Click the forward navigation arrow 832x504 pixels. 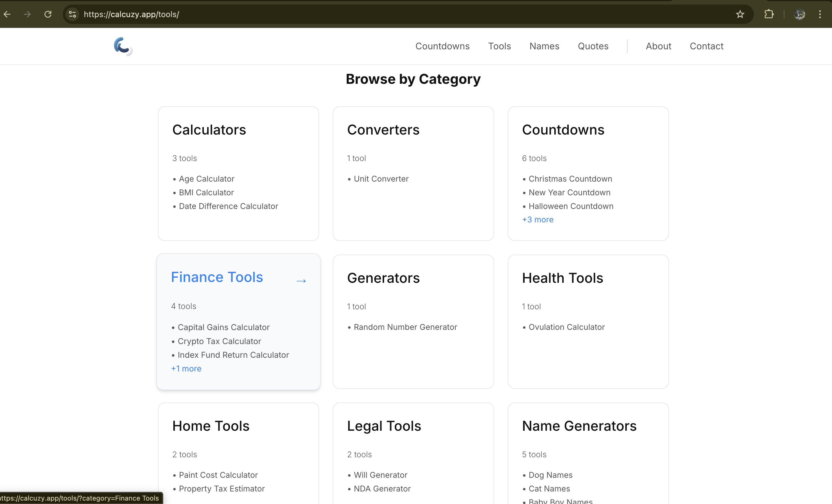(27, 14)
